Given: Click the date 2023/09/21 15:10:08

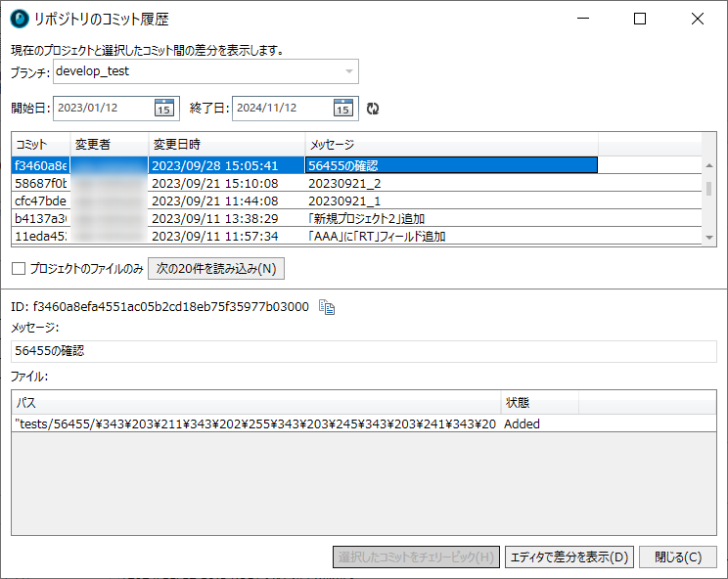Looking at the screenshot, I should tap(215, 184).
